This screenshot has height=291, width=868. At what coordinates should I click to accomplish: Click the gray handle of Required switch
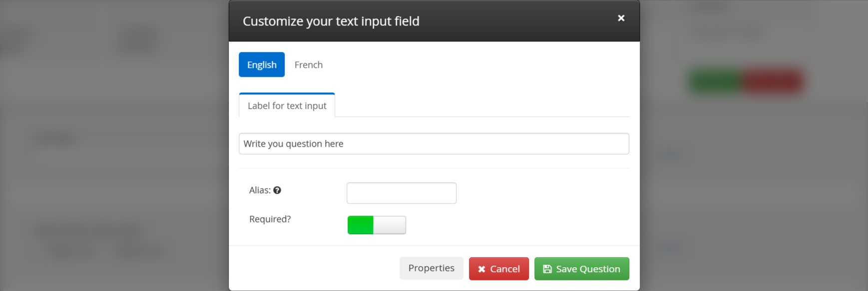(x=390, y=225)
